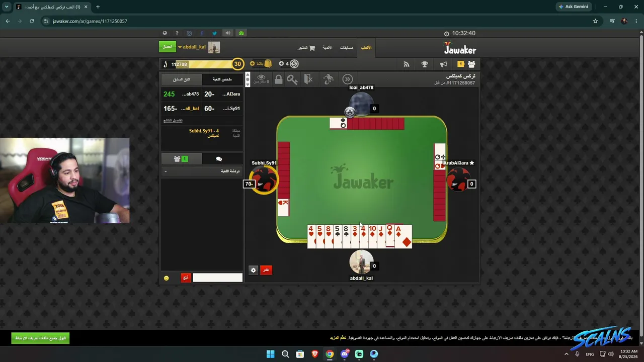
Task: Bookmark this page star icon
Action: [x=595, y=21]
